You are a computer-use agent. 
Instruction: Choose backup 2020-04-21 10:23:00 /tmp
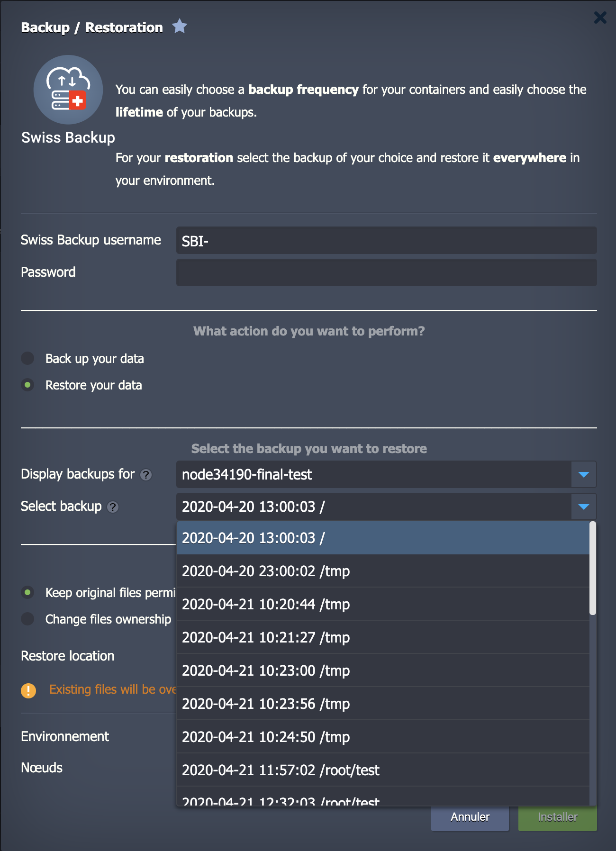[383, 670]
